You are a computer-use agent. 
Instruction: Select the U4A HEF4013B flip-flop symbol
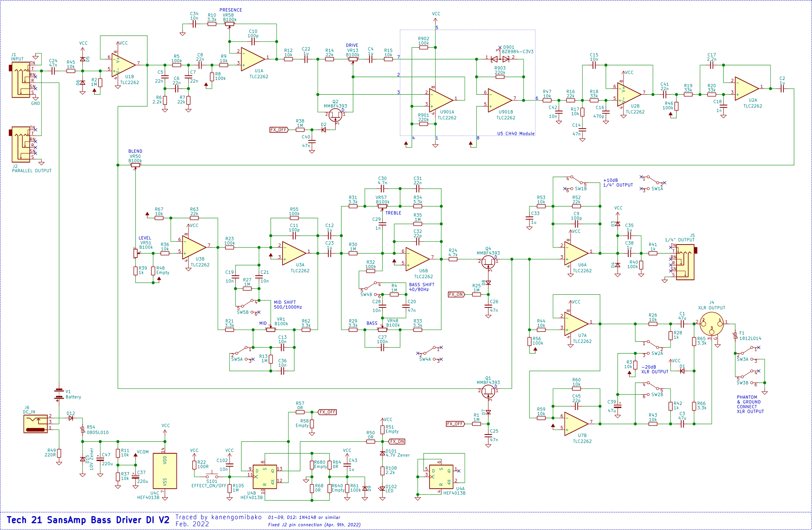point(441,477)
